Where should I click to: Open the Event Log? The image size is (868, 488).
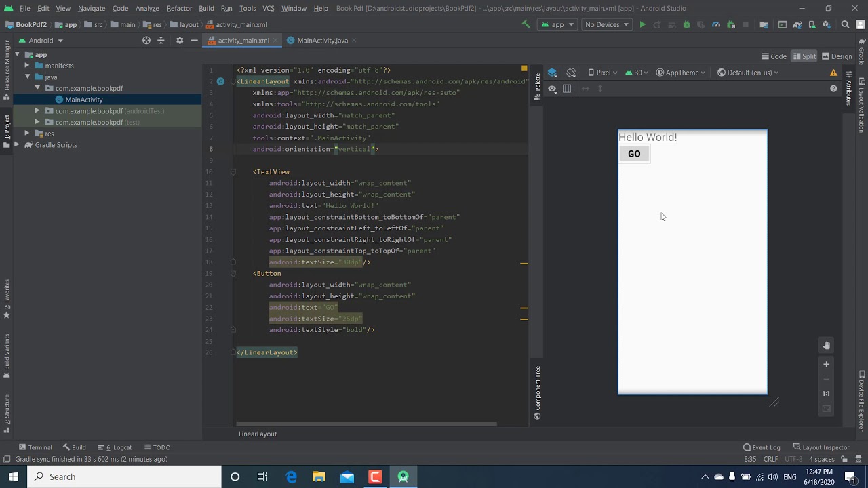pyautogui.click(x=762, y=447)
